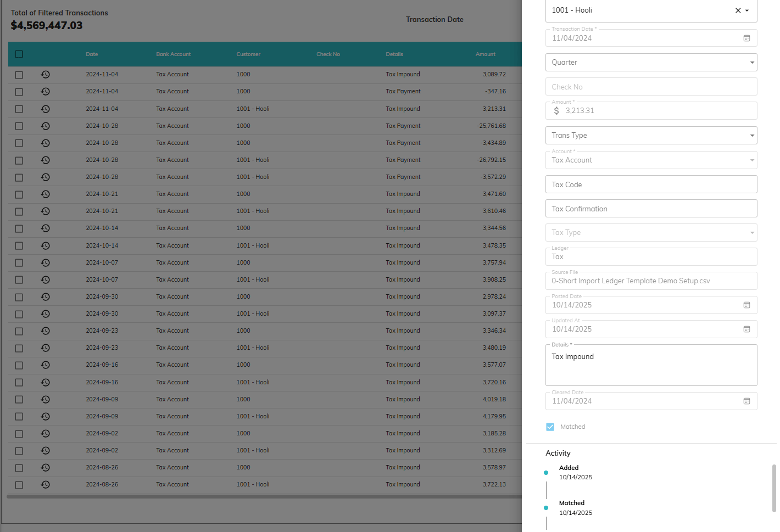Image resolution: width=780 pixels, height=532 pixels.
Task: Open history icon for 3,089.72 Tax Impound row
Action: [45, 75]
